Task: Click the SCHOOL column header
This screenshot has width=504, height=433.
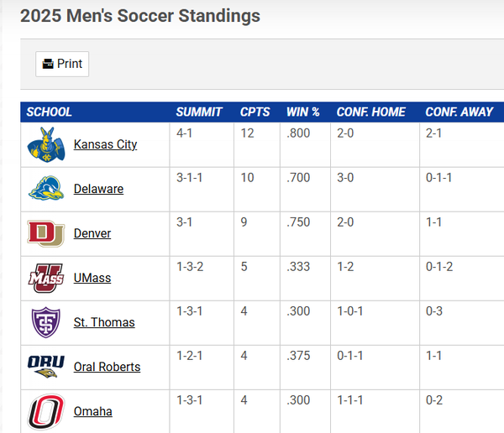Action: (x=50, y=112)
